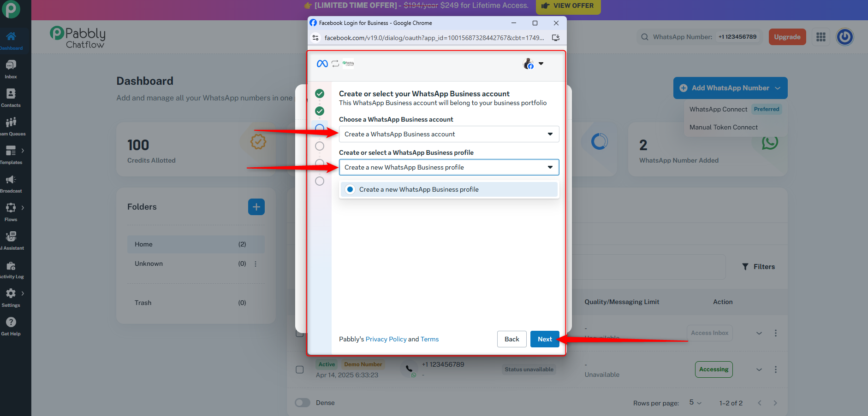The height and width of the screenshot is (416, 868).
Task: Go to Contacts in the sidebar
Action: click(x=11, y=94)
